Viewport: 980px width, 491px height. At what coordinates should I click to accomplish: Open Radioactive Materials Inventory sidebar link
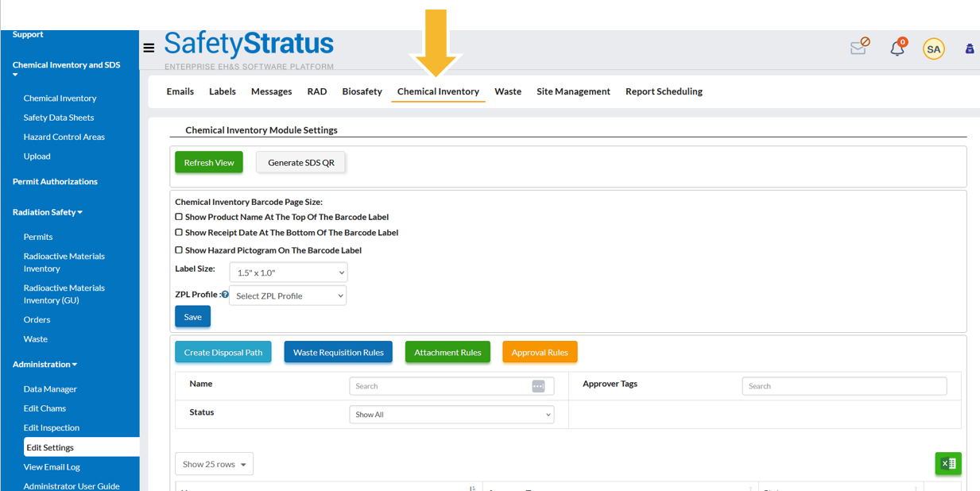[64, 262]
